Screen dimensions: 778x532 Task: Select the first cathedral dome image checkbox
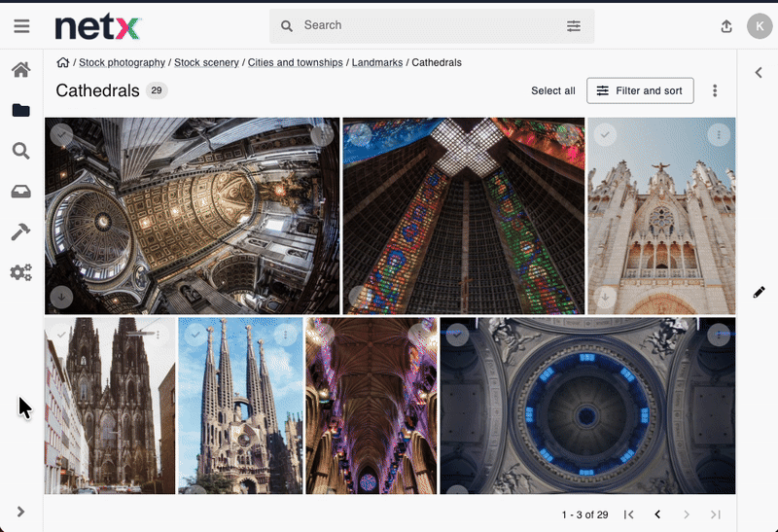[61, 133]
